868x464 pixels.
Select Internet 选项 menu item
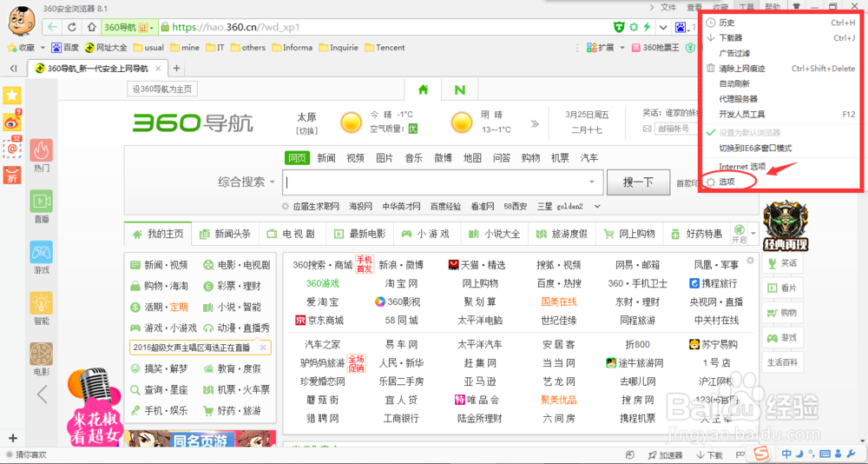click(742, 166)
